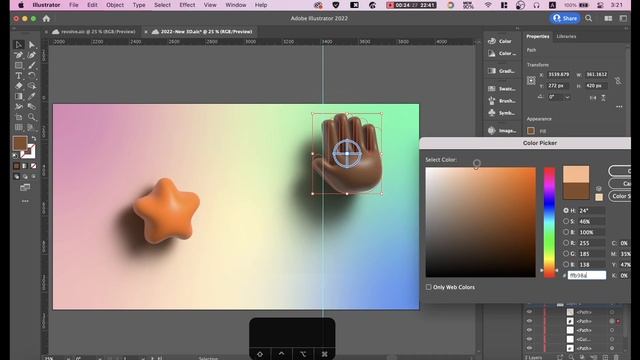Open the Brushes panel icon
640x360 pixels.
492,100
